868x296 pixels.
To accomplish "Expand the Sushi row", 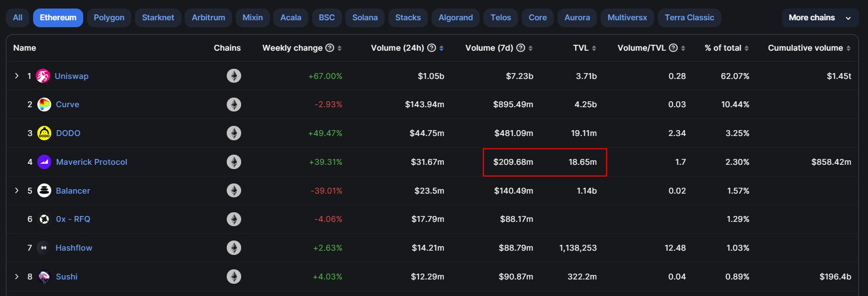I will click(x=17, y=276).
